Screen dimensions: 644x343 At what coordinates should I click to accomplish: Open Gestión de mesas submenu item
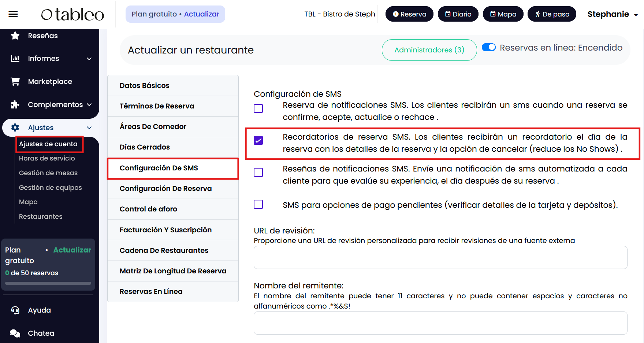point(48,173)
